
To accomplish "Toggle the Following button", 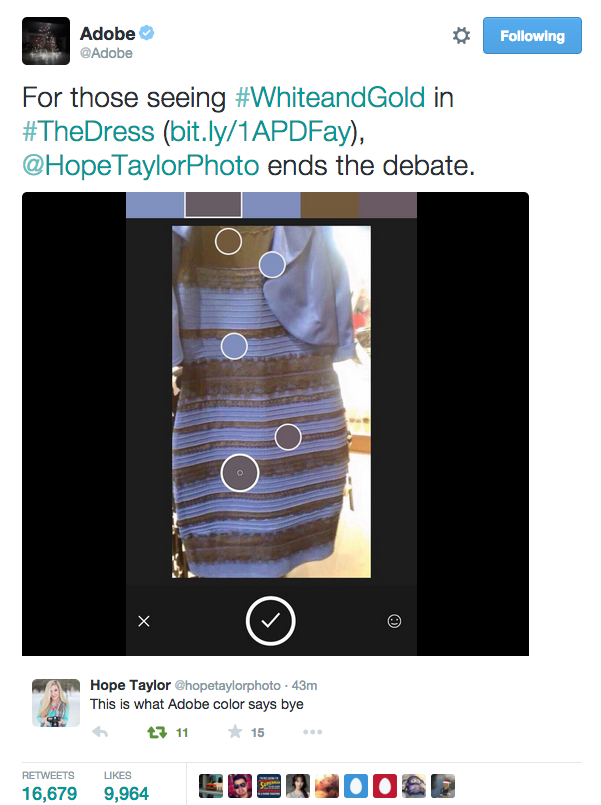I will click(x=532, y=35).
